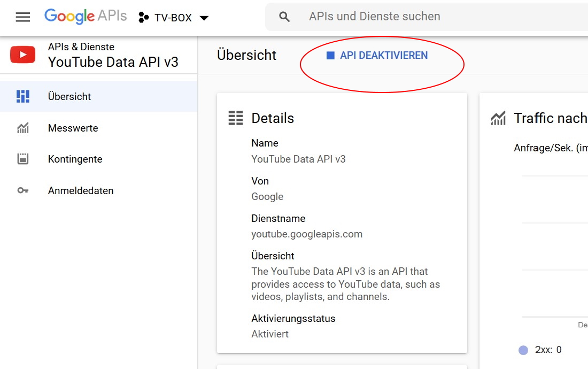This screenshot has width=588, height=369.
Task: Click the Google APIs logo
Action: pyautogui.click(x=86, y=16)
